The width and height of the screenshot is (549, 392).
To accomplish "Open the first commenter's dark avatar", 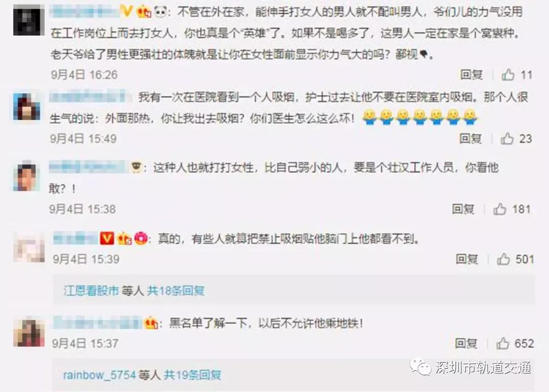I will pyautogui.click(x=28, y=20).
